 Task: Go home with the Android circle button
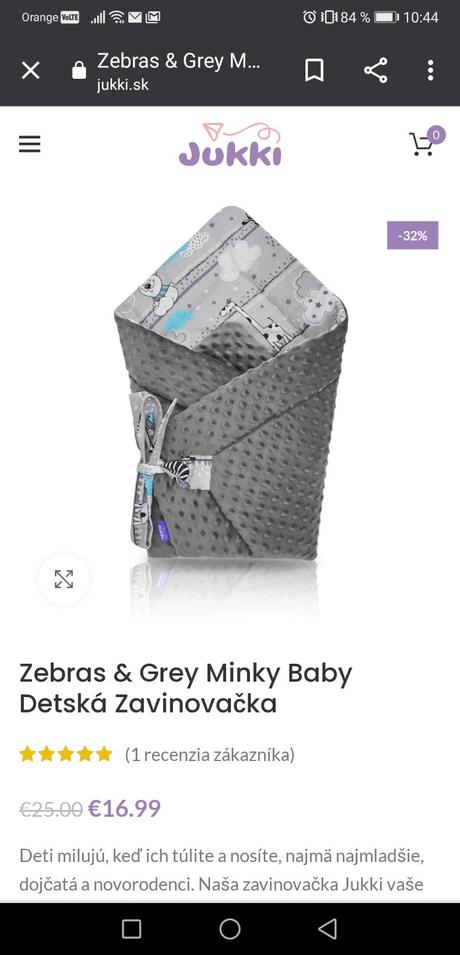click(x=230, y=929)
